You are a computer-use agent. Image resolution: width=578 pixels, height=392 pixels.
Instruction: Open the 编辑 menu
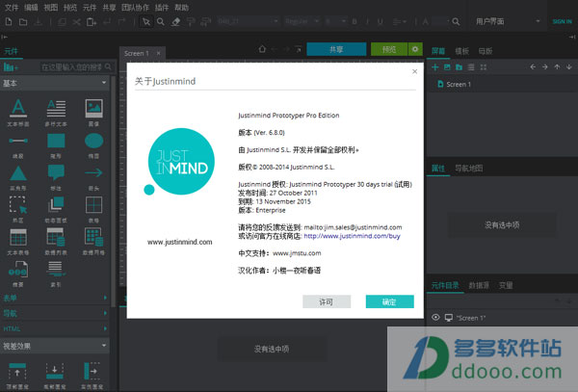31,8
